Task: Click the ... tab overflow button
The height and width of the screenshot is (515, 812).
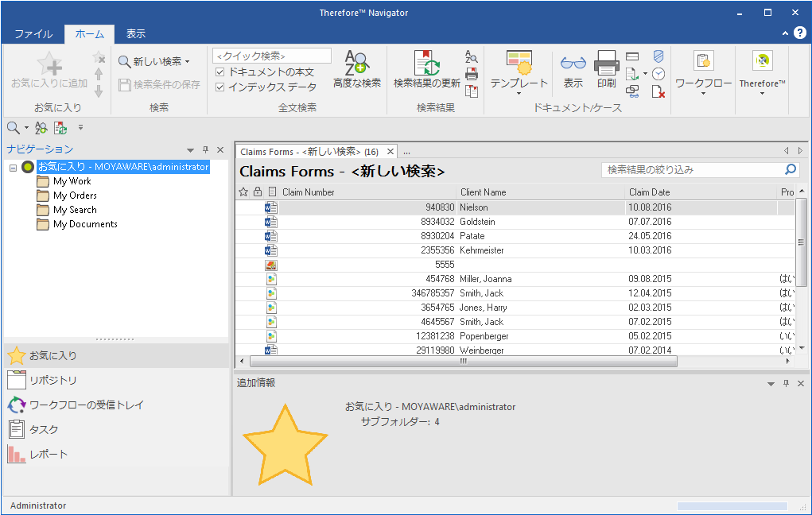Action: point(407,152)
